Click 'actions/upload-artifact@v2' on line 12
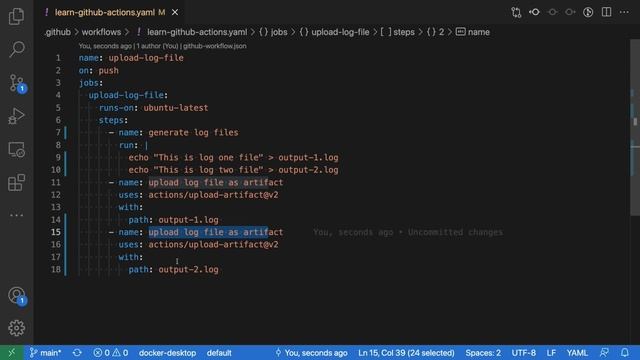The height and width of the screenshot is (360, 640). point(213,195)
